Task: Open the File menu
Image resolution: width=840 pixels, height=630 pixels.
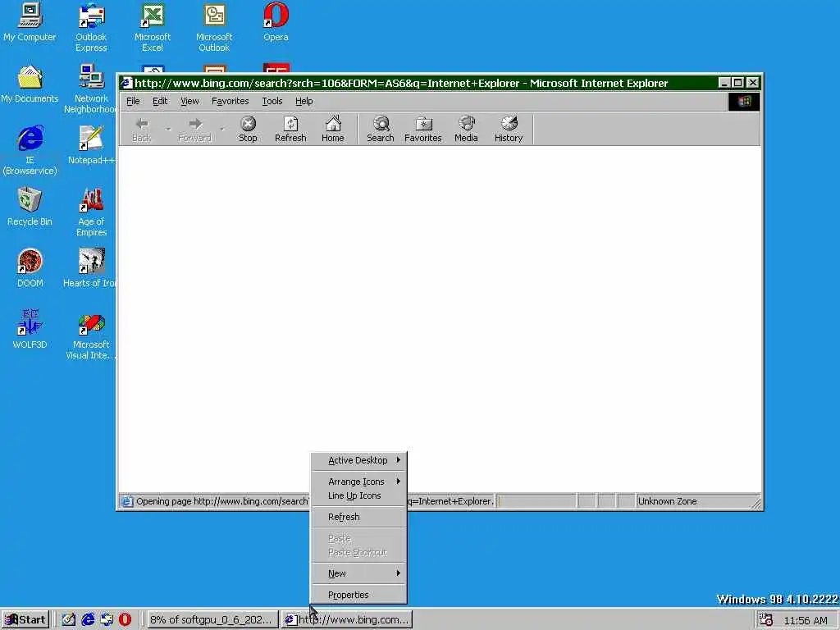Action: point(133,101)
